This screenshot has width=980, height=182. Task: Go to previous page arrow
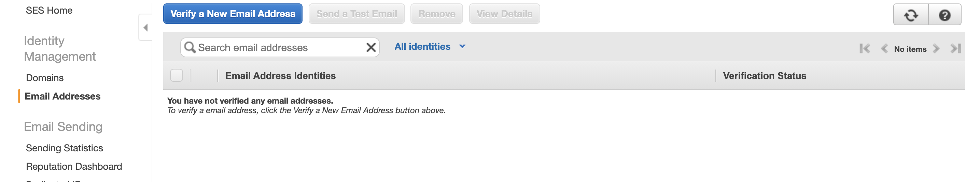[884, 49]
